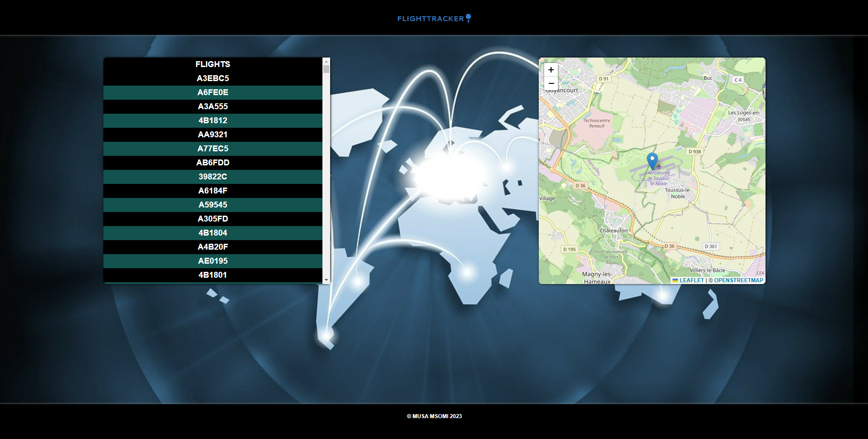Click the zoom-out button on the map
868x439 pixels.
pos(551,84)
